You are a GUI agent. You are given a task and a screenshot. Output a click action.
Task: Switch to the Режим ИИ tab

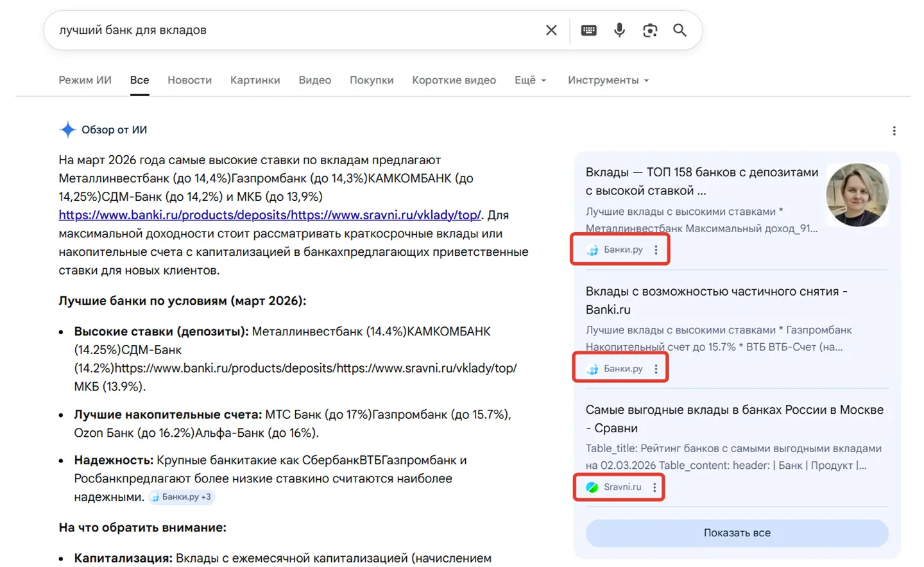[85, 80]
